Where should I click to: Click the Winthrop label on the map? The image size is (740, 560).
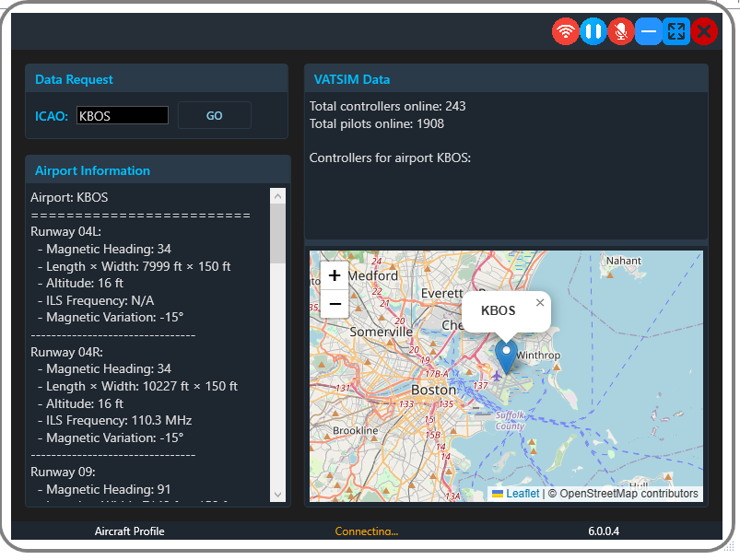coord(538,356)
